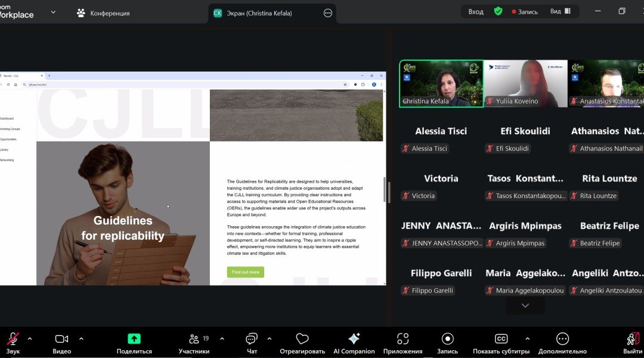Click Показать субтитры CC icon
Image resolution: width=644 pixels, height=358 pixels.
click(501, 339)
